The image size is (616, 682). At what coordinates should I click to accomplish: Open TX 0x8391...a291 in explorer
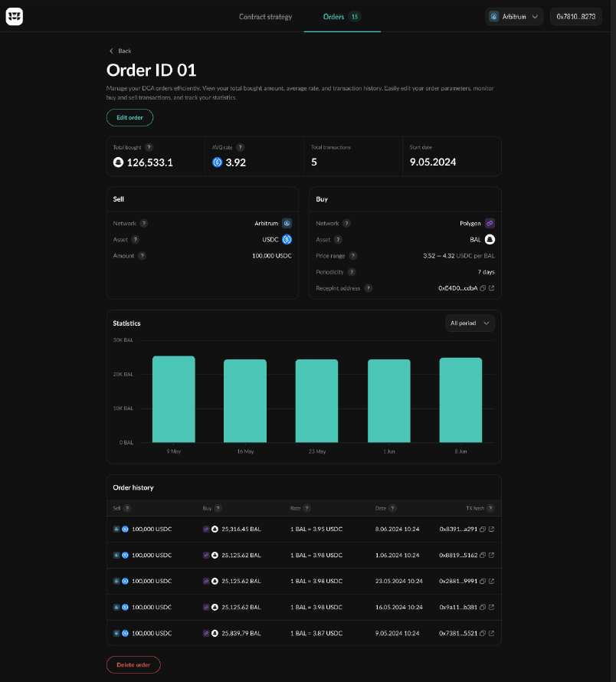point(492,530)
